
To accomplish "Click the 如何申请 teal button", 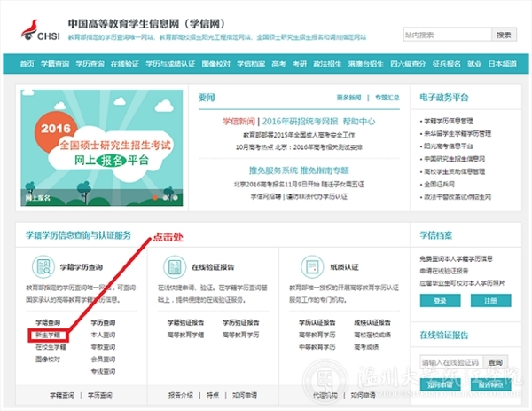I will pyautogui.click(x=440, y=384).
